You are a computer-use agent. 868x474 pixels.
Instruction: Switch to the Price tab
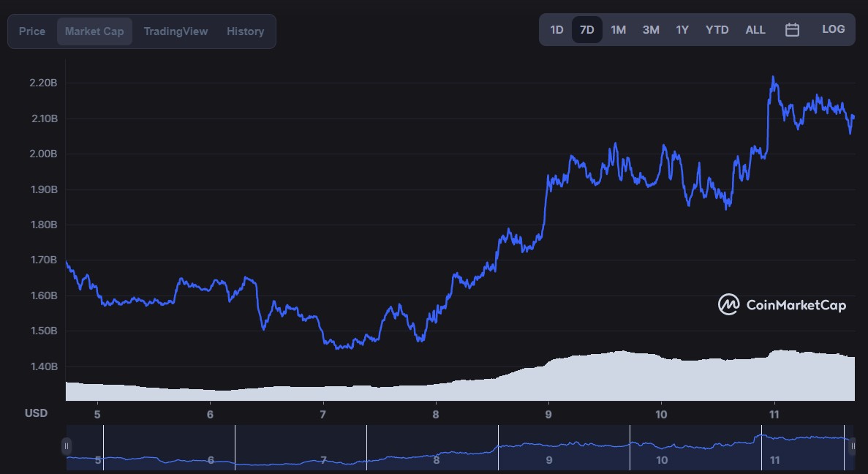(x=32, y=31)
